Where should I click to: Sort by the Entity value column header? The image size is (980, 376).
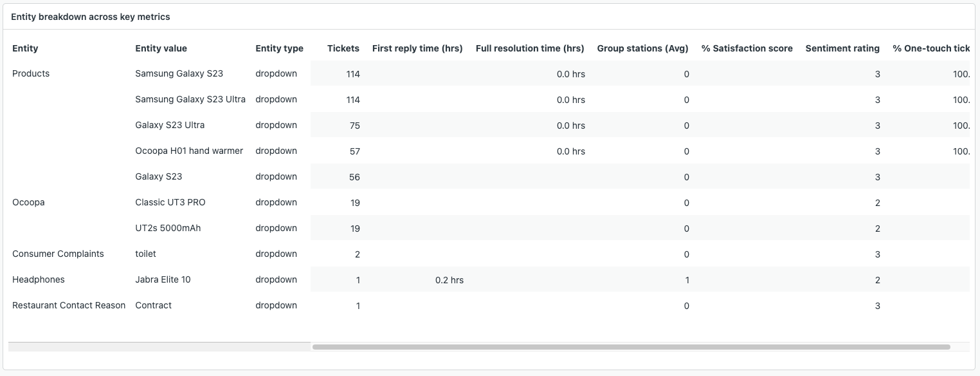pos(161,48)
